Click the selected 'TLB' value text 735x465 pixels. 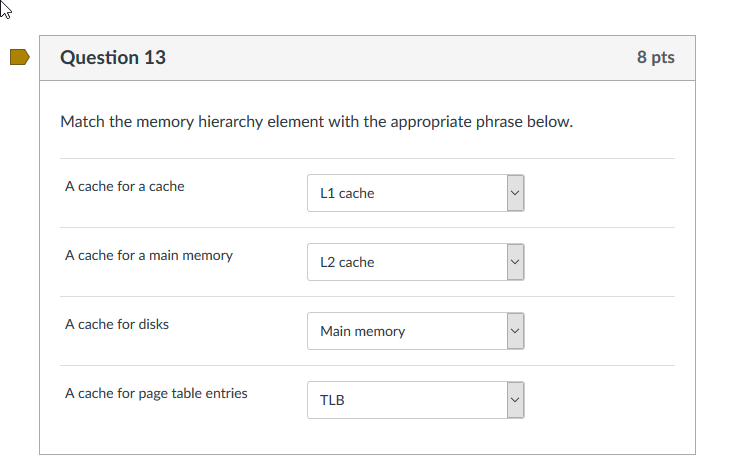point(332,400)
